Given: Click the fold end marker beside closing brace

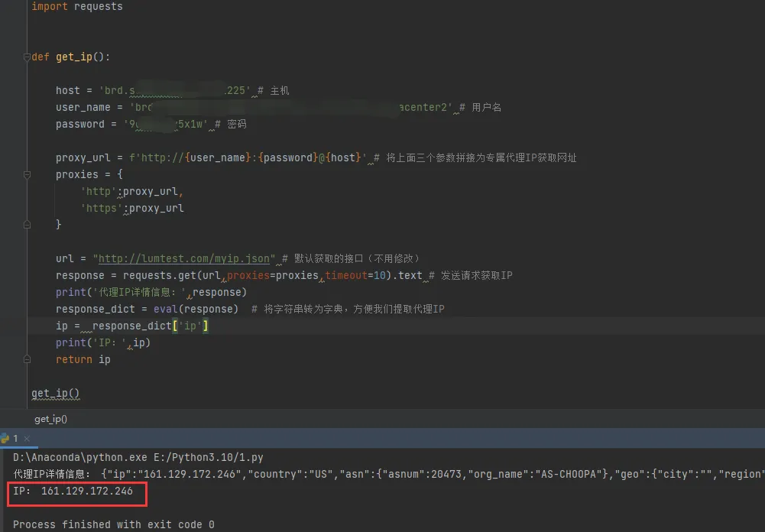Looking at the screenshot, I should tap(27, 225).
